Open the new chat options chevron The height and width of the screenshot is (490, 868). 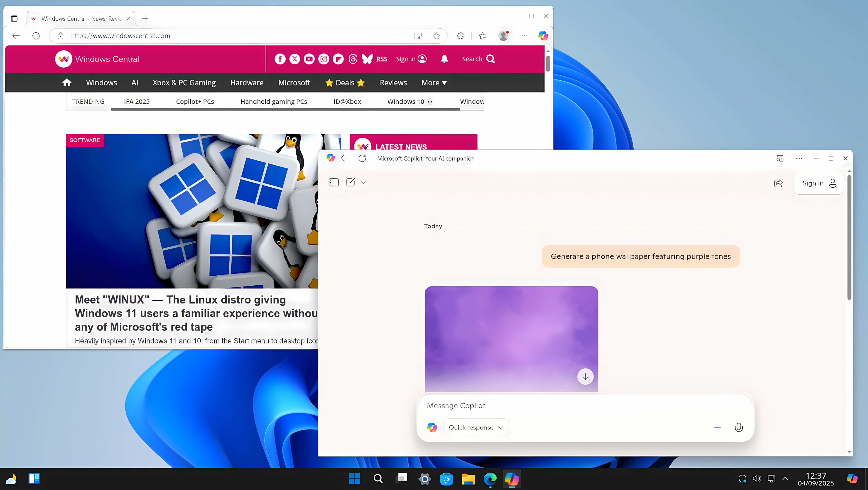point(364,183)
